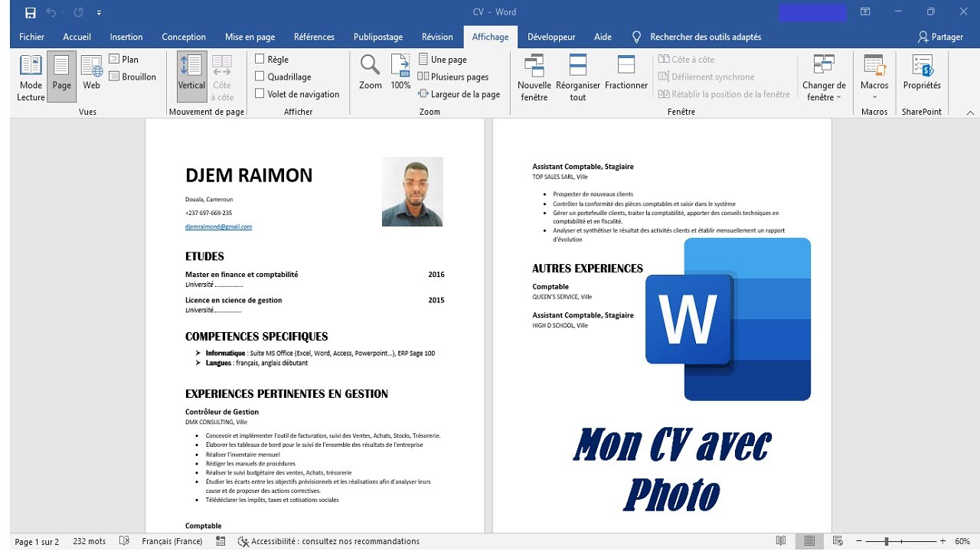This screenshot has width=980, height=551.
Task: Toggle the Volet de navigation checkbox
Action: click(x=260, y=94)
